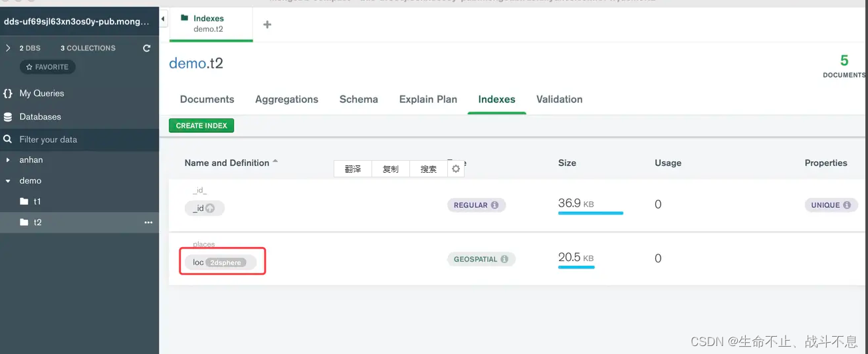Click the t1 folder icon
868x354 pixels.
25,201
